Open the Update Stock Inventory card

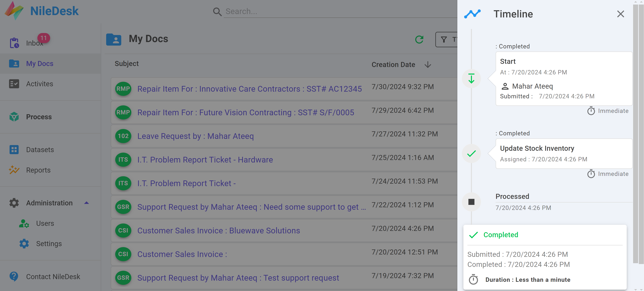click(564, 154)
